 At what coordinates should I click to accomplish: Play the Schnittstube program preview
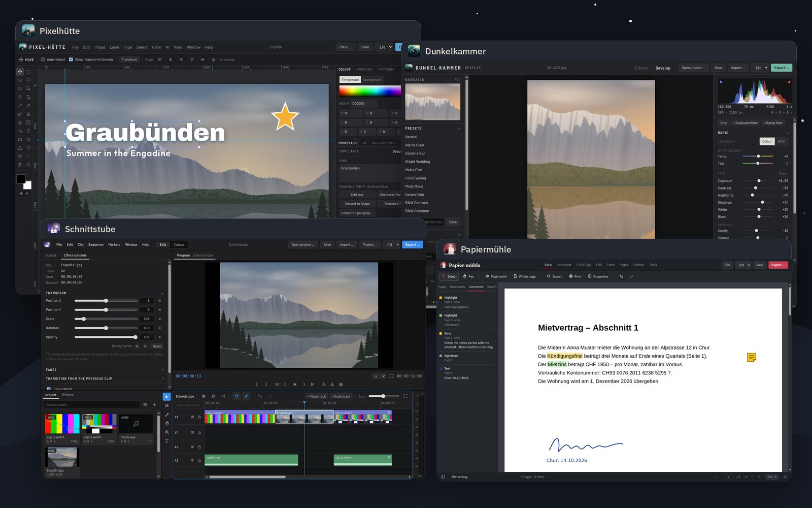point(295,385)
